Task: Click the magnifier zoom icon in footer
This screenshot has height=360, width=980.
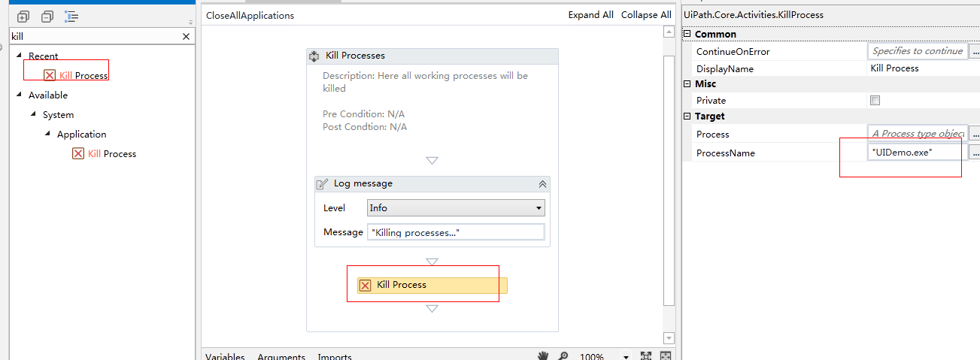Action: point(563,356)
